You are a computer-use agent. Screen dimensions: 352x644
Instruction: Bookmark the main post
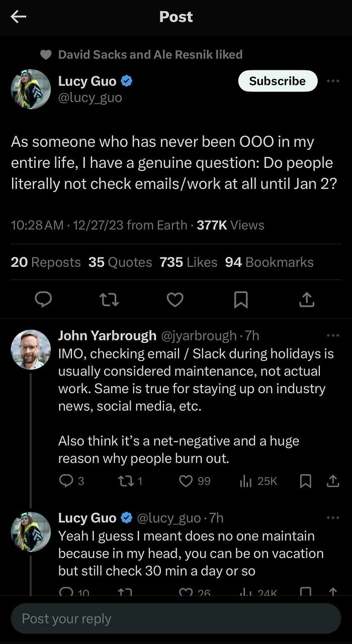(x=241, y=300)
